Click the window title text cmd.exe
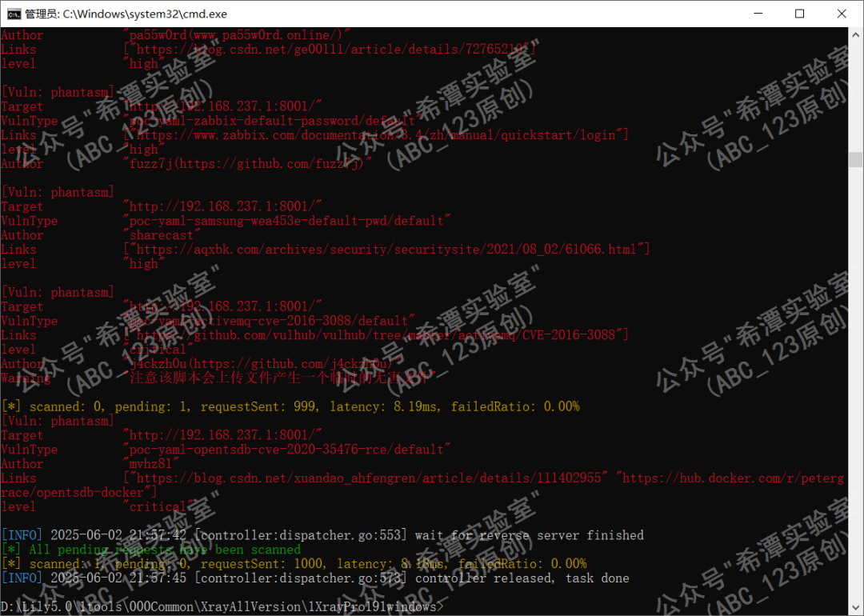Image resolution: width=864 pixels, height=616 pixels. pyautogui.click(x=126, y=14)
